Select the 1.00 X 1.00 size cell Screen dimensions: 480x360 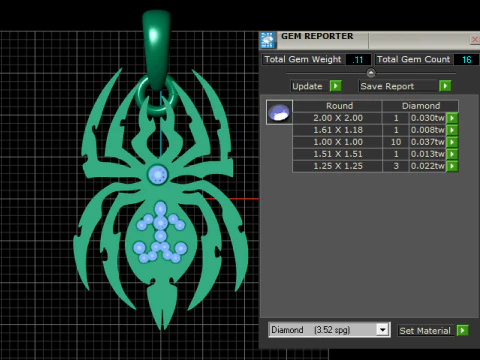click(x=338, y=142)
